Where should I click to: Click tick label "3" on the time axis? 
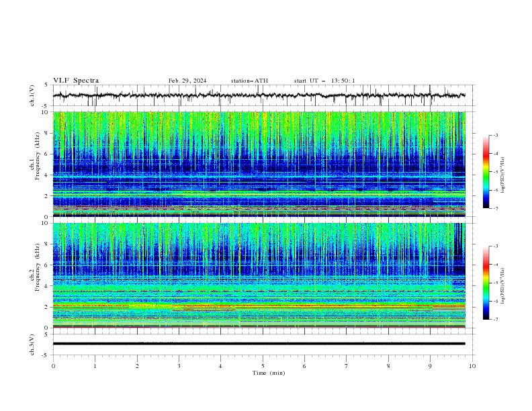pyautogui.click(x=179, y=366)
